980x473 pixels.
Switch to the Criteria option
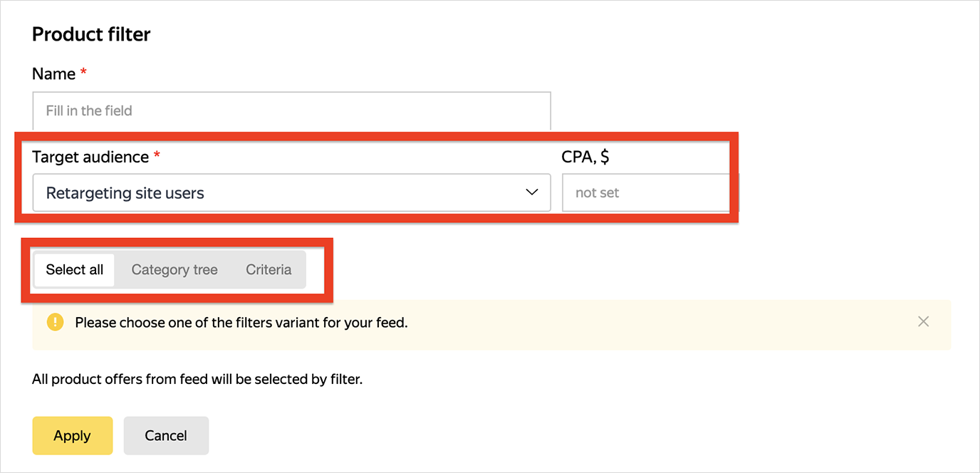point(269,270)
